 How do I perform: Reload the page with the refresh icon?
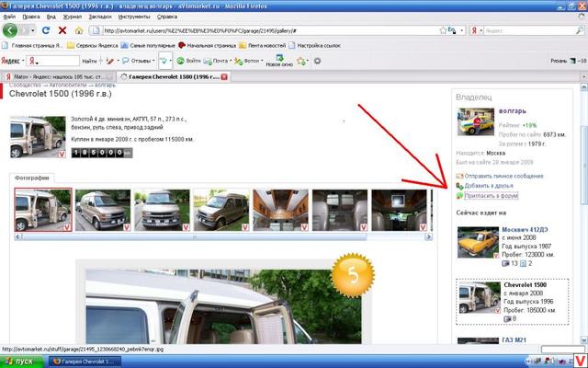46,30
